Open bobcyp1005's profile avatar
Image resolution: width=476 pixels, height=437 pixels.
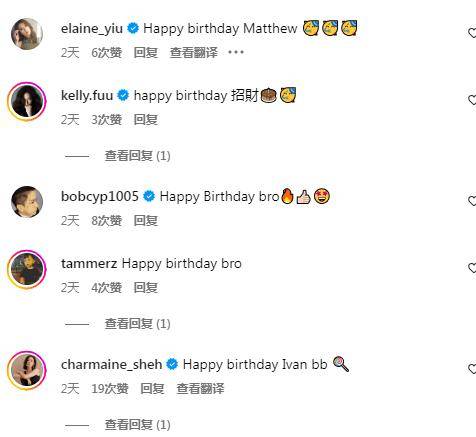pyautogui.click(x=27, y=202)
